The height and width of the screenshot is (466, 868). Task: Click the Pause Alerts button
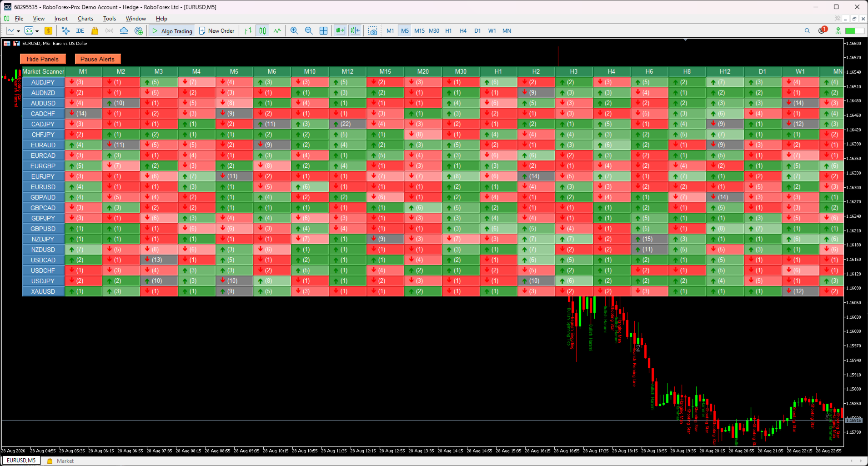click(97, 59)
